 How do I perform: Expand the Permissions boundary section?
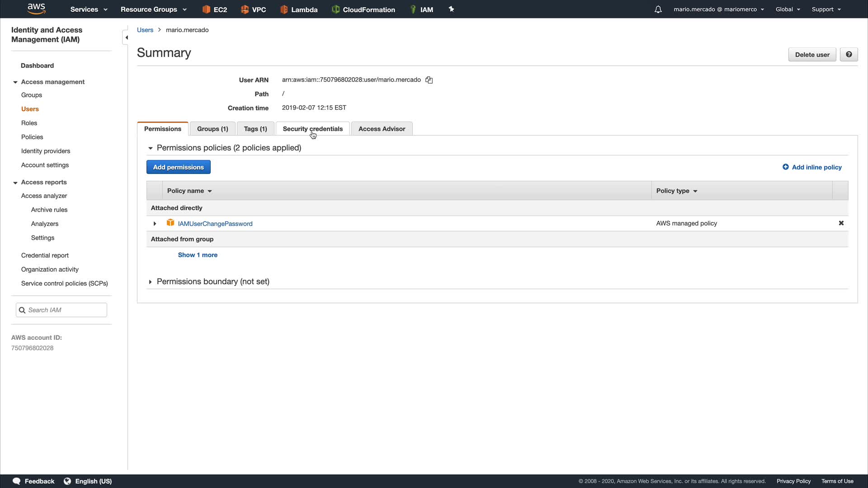pos(151,282)
